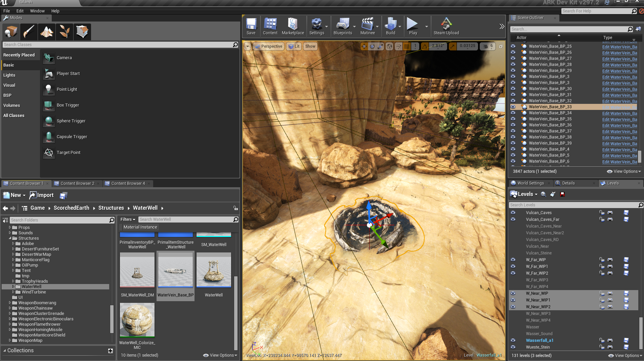Open content browser View Options
This screenshot has height=361, width=644.
coord(220,355)
